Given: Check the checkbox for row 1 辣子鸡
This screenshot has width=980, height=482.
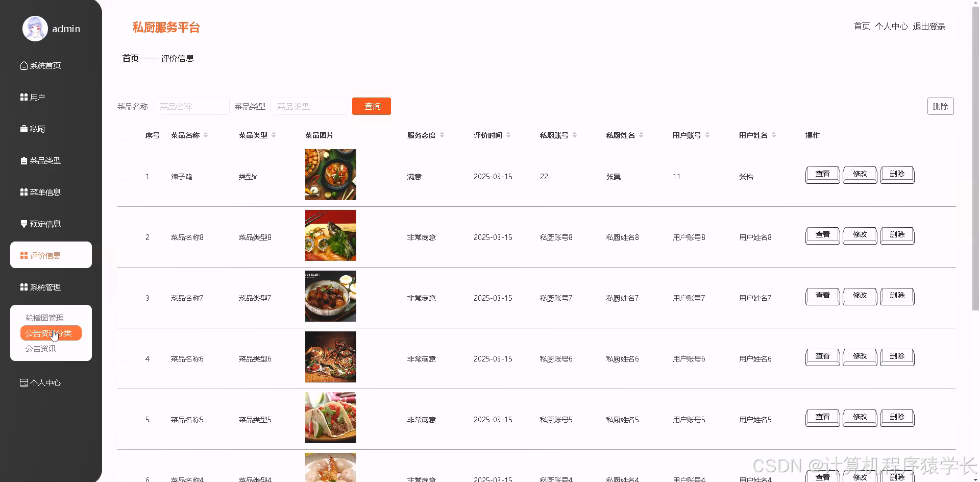Looking at the screenshot, I should [124, 177].
